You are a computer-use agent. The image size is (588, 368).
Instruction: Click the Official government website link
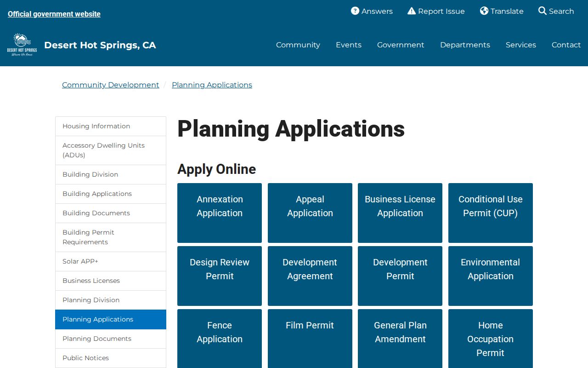[x=54, y=14]
